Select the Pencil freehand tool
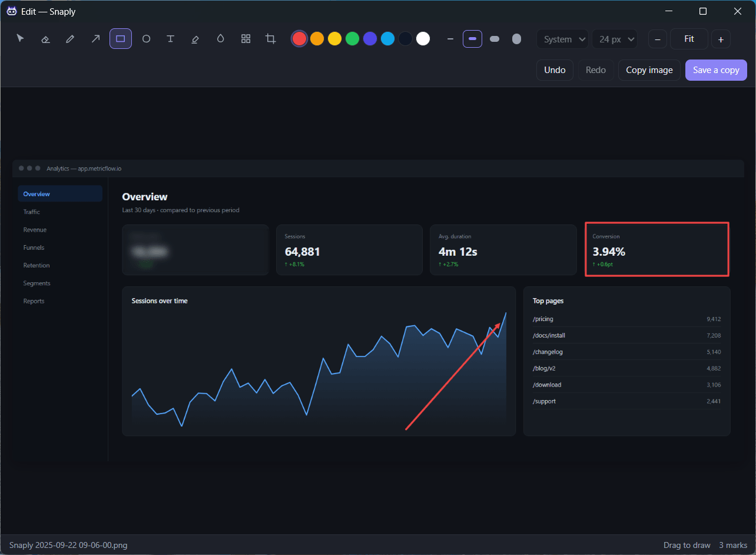This screenshot has width=756, height=555. click(x=71, y=39)
